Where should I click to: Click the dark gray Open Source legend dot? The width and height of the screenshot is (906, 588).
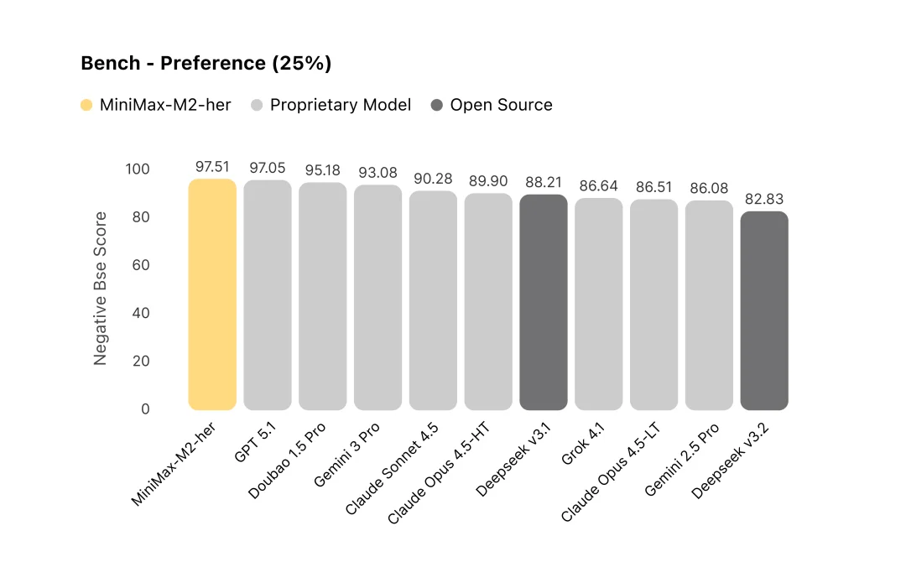(437, 105)
